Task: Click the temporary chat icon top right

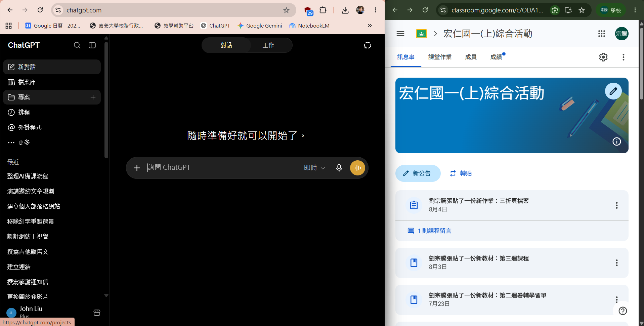Action: pos(368,45)
